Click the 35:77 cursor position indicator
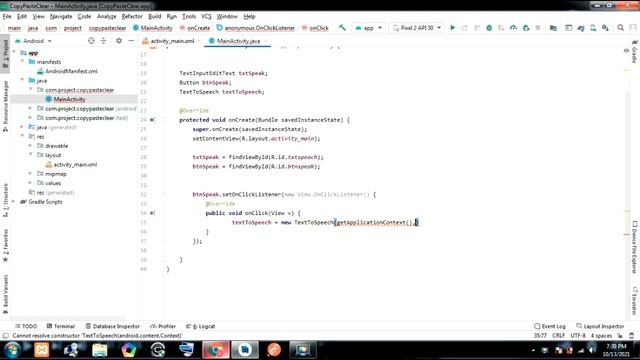This screenshot has width=640, height=360. click(540, 336)
